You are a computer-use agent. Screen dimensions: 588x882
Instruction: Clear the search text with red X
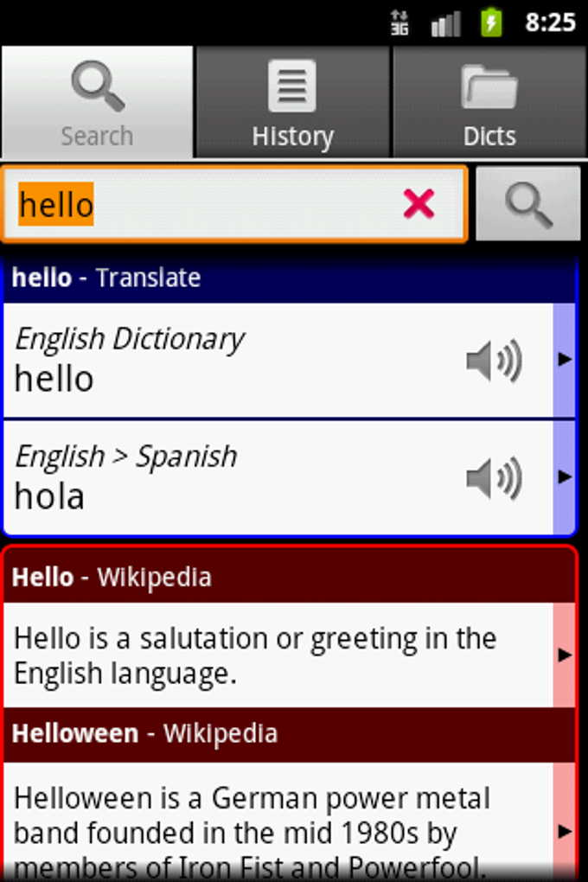(419, 203)
